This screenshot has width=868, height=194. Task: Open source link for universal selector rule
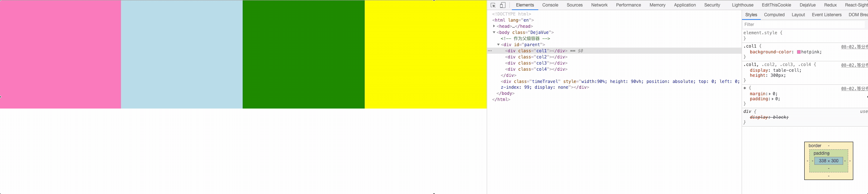(854, 89)
